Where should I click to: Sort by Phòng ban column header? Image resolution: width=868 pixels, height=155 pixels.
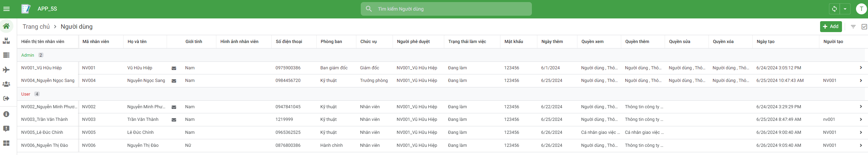point(331,42)
